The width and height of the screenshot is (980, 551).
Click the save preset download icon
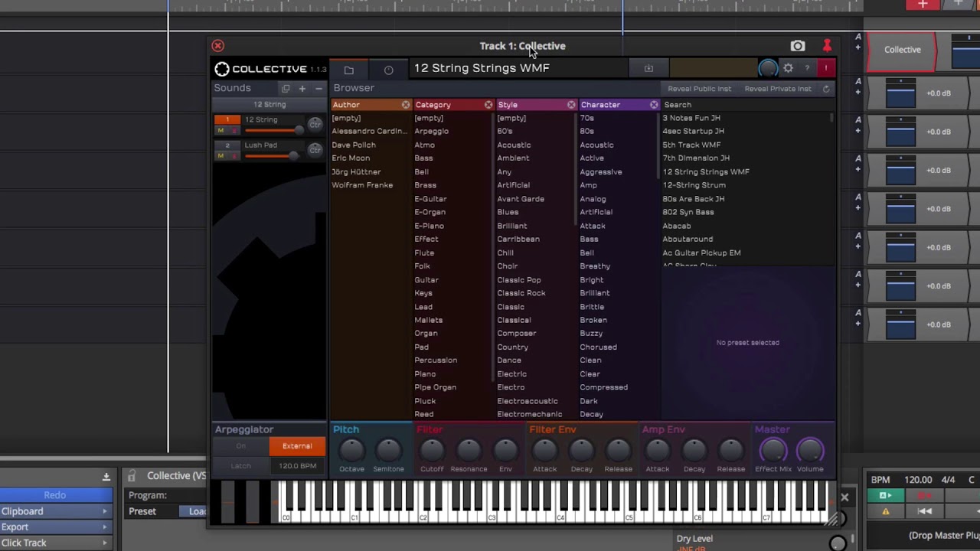pyautogui.click(x=648, y=69)
